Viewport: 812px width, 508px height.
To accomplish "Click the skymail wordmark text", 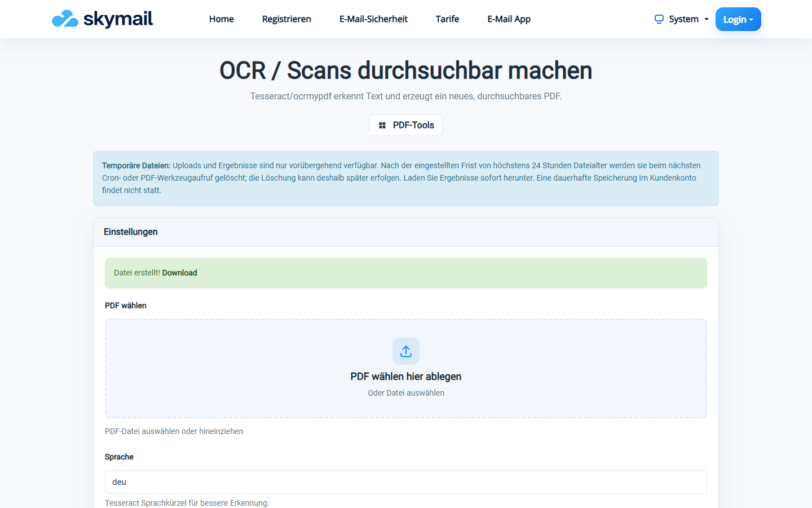I will 118,19.
